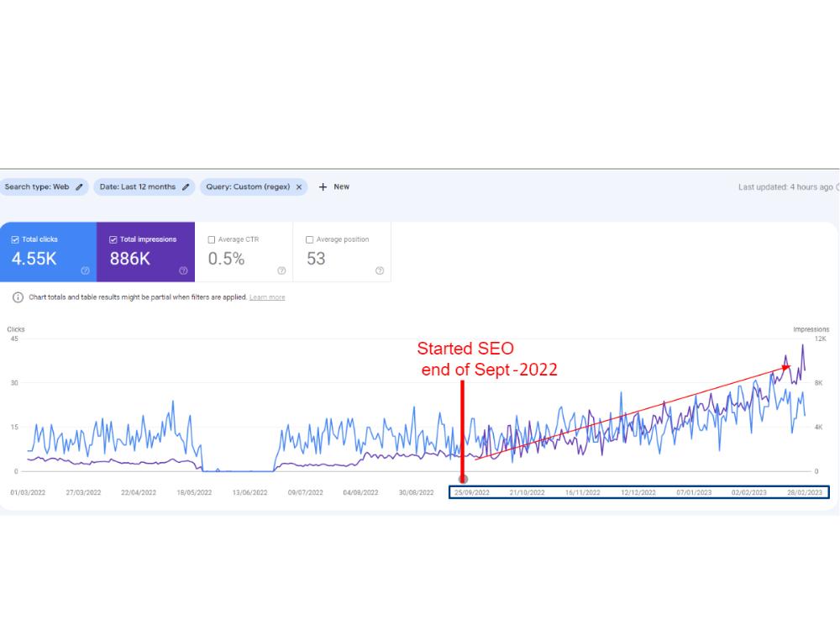
Task: Open help icon on Total impressions card
Action: point(183,270)
